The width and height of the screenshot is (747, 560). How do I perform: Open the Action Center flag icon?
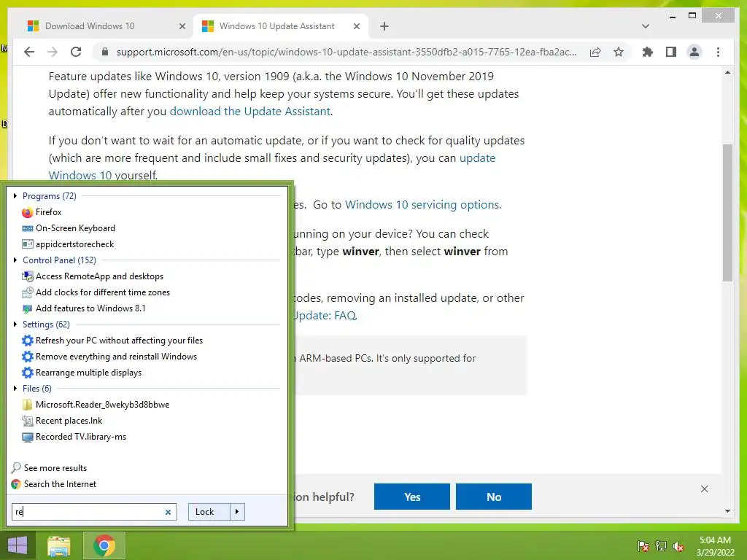click(643, 546)
